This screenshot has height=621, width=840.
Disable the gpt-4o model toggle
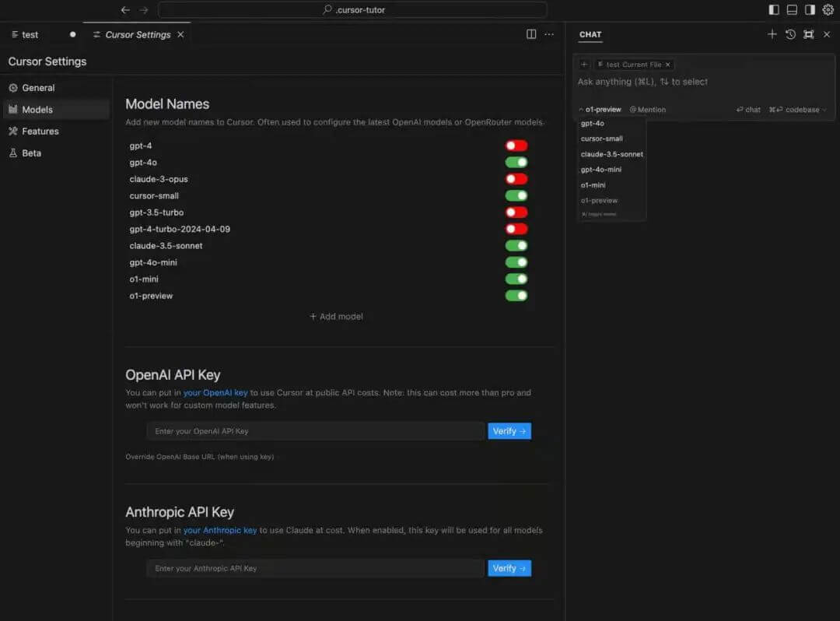point(516,163)
